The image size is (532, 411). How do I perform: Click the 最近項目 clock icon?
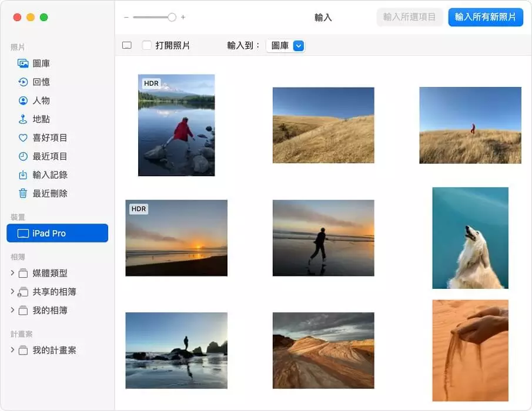[x=23, y=157]
